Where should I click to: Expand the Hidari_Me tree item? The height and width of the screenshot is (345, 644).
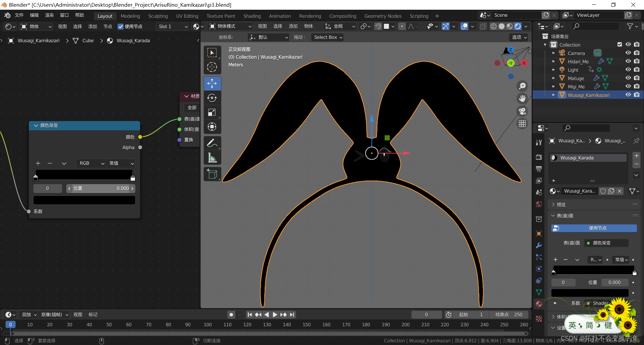[553, 61]
